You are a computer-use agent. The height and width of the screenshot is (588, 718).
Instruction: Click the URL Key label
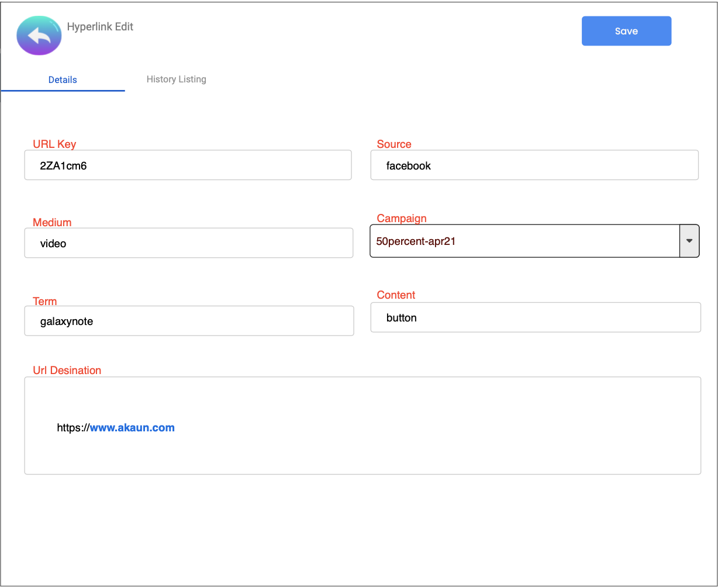(x=54, y=144)
